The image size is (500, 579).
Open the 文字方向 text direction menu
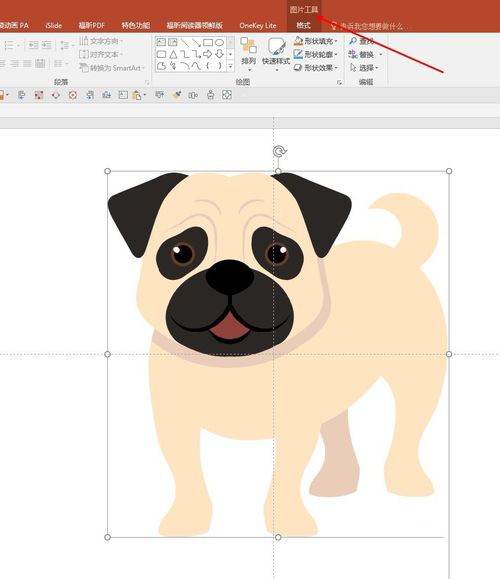(101, 41)
